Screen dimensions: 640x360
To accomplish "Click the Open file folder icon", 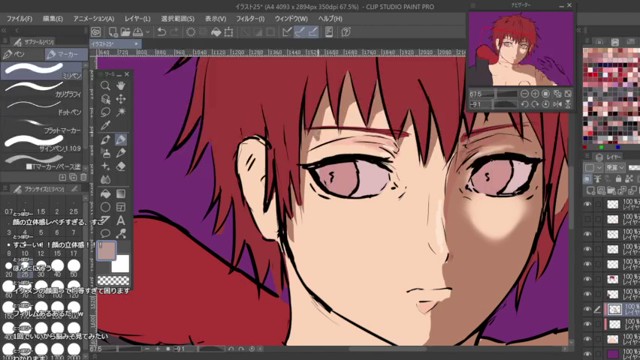I will [x=125, y=32].
